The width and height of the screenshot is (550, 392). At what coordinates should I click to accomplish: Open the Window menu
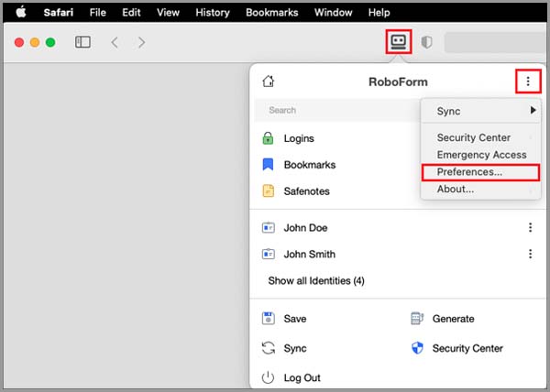pos(334,13)
